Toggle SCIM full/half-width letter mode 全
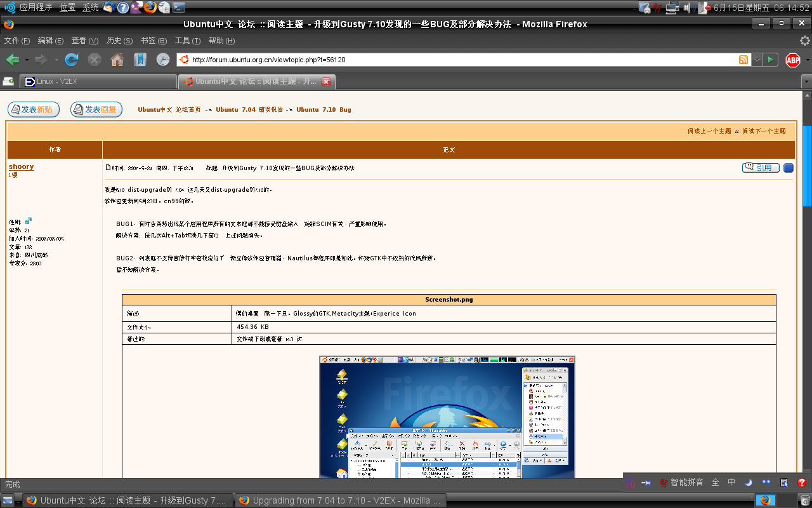This screenshot has height=508, width=812. (716, 483)
